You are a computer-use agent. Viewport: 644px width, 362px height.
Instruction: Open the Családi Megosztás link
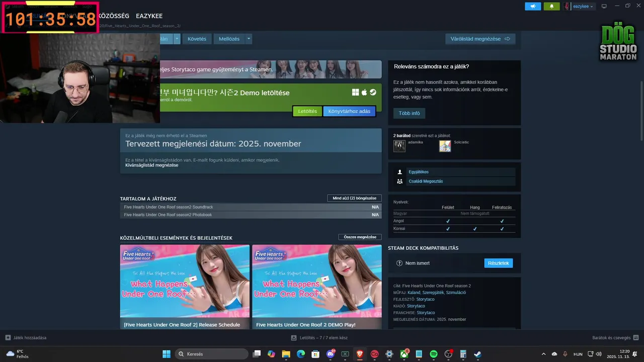426,181
